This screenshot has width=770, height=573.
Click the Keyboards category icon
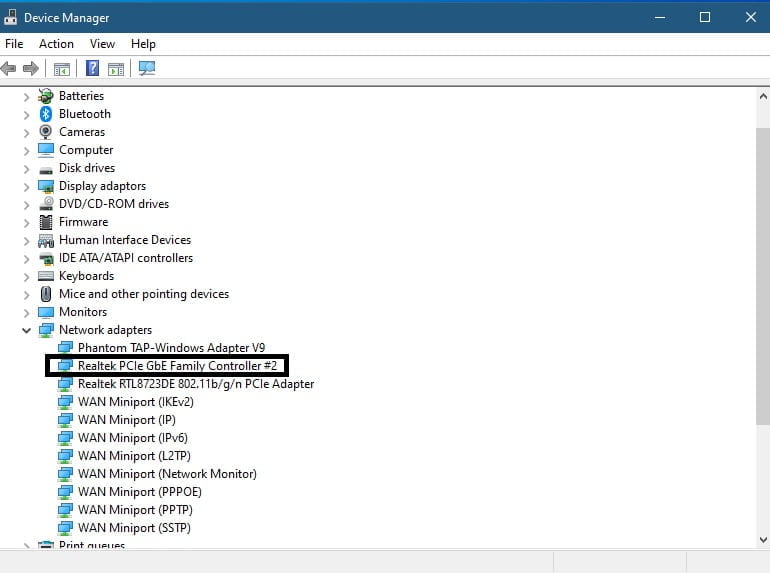click(x=46, y=276)
